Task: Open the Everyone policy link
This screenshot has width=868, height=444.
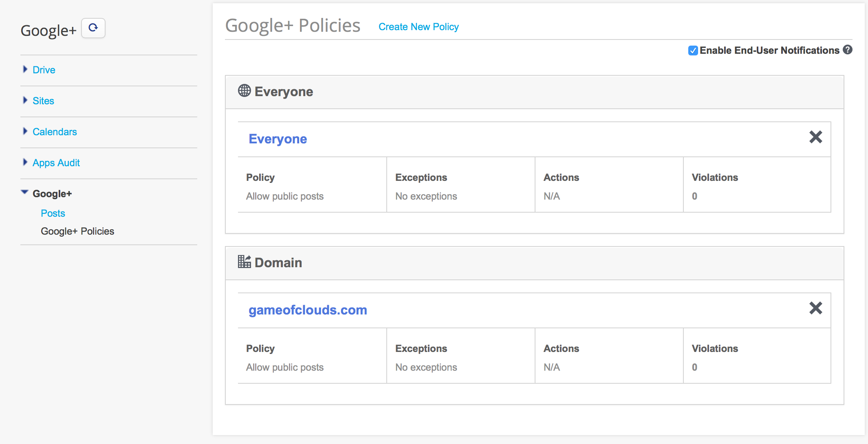Action: click(x=278, y=139)
